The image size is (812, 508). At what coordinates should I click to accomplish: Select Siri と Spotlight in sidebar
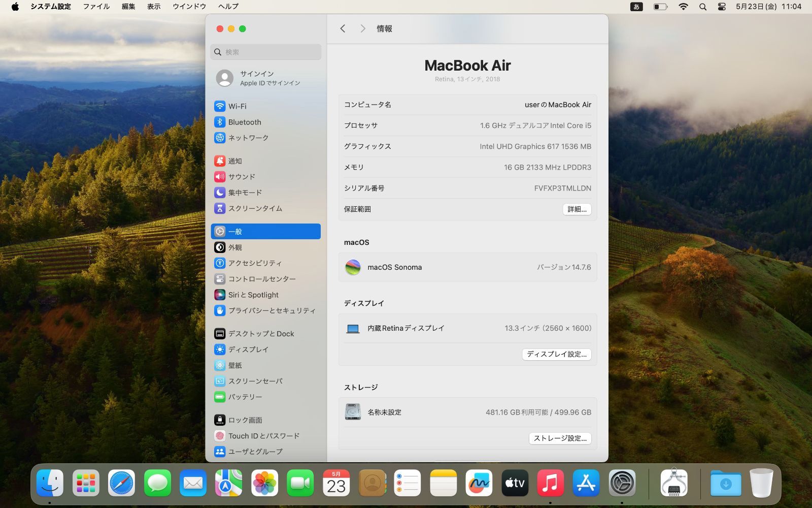click(265, 295)
